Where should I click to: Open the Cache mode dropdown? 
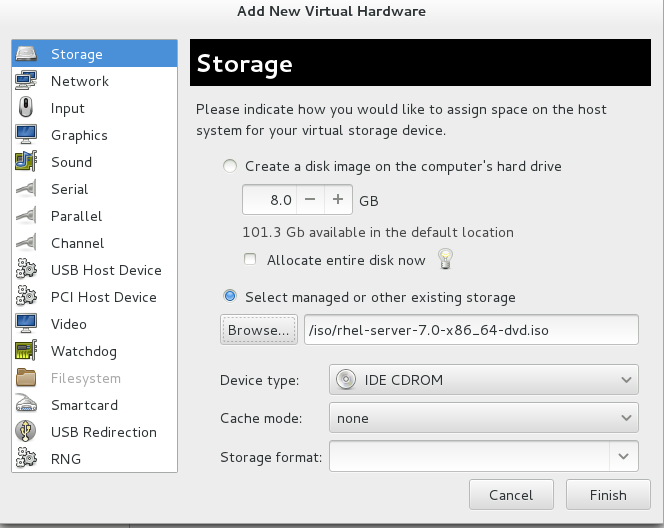484,418
